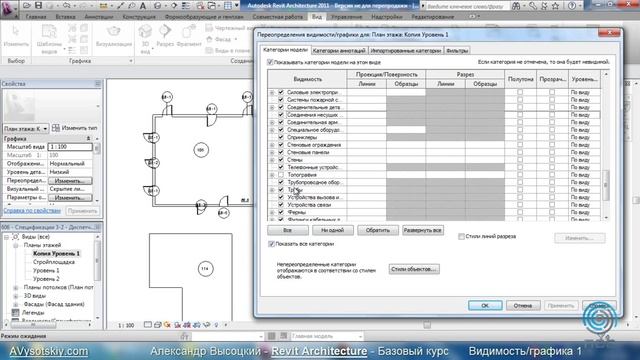Viewport: 640px width, 360px height.
Task: Uncheck the Устройства связи visibility checkbox
Action: pos(281,204)
